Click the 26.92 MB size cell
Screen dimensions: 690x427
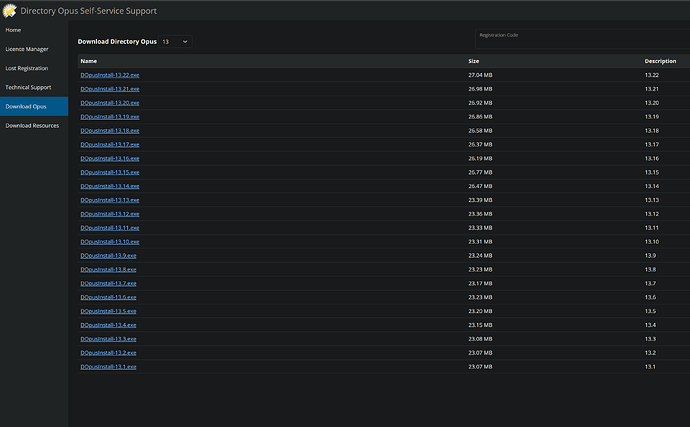480,103
